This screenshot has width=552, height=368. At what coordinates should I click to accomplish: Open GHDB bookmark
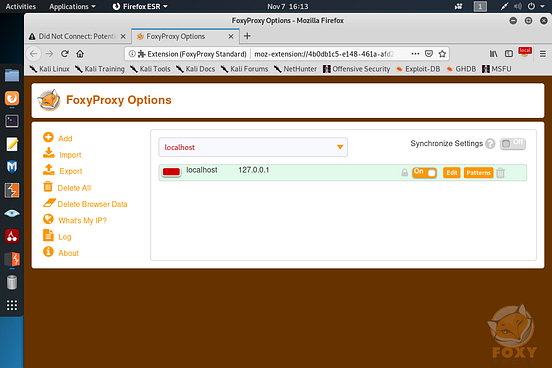tap(461, 69)
